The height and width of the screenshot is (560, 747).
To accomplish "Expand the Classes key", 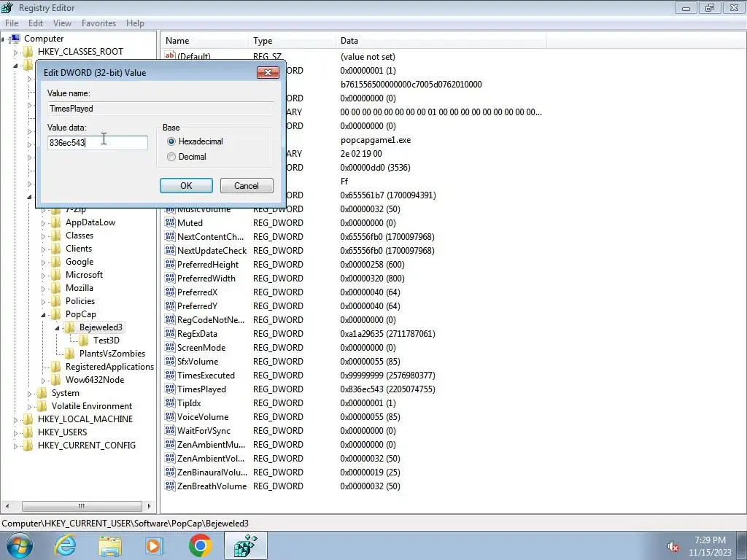I will pyautogui.click(x=43, y=236).
